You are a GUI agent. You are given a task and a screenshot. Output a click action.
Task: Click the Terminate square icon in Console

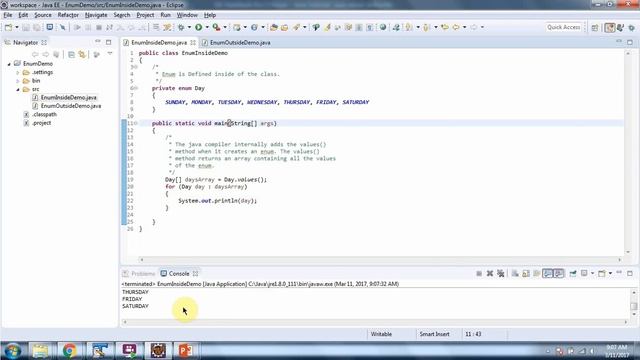click(x=479, y=273)
